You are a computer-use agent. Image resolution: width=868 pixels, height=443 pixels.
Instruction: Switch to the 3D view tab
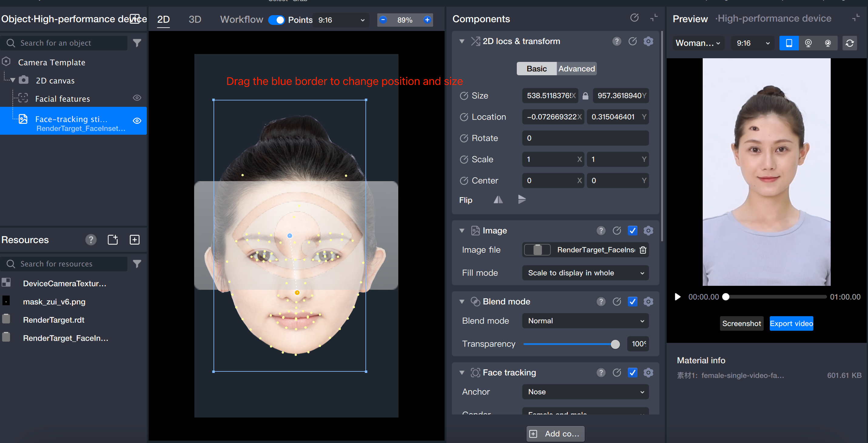coord(195,19)
